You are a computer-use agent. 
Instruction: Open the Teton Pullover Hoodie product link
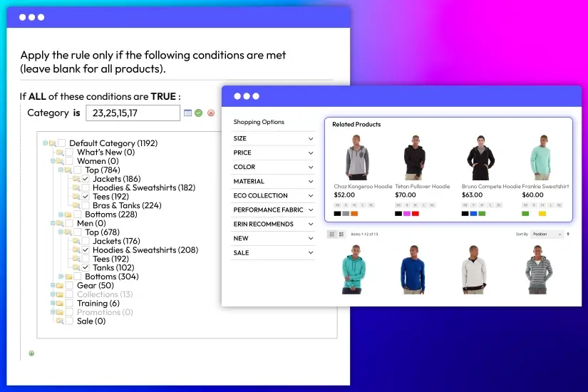click(x=422, y=187)
